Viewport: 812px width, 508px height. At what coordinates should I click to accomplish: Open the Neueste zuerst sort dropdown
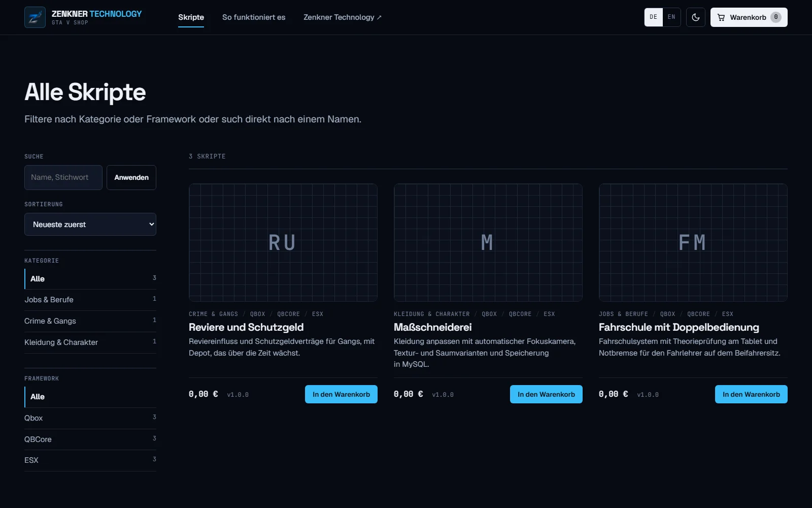90,224
